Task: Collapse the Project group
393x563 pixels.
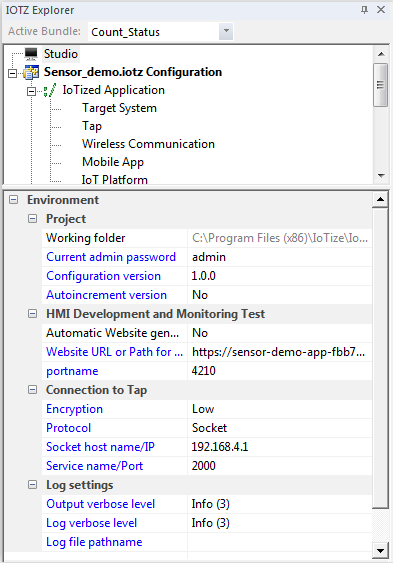Action: coord(32,219)
